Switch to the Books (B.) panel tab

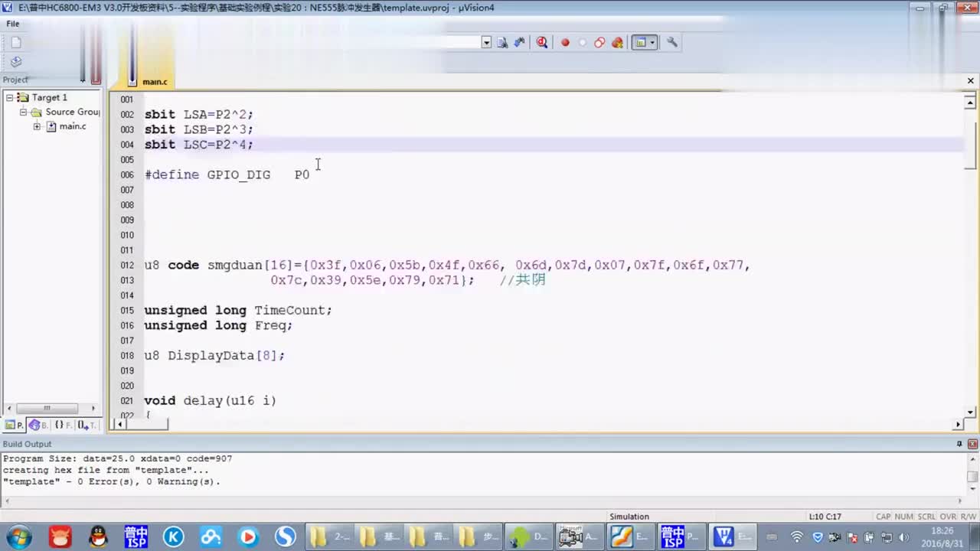39,425
